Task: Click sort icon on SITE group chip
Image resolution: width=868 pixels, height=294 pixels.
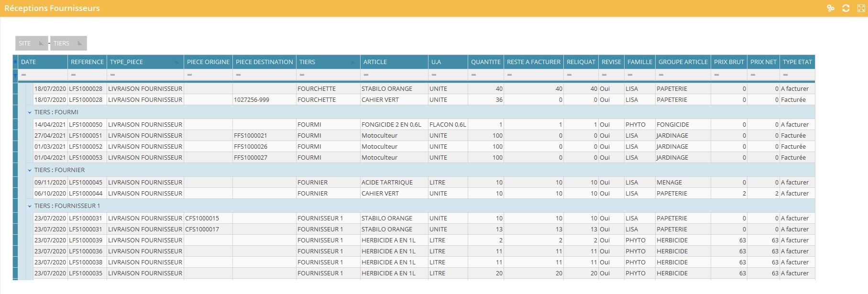Action: 41,44
